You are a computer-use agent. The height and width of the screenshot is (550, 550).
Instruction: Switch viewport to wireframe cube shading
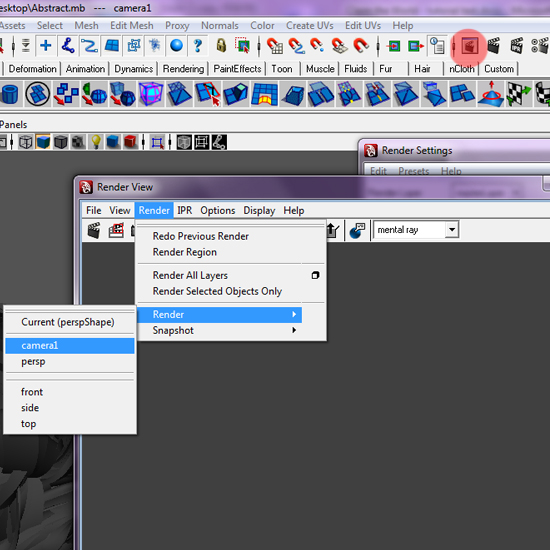(26, 142)
